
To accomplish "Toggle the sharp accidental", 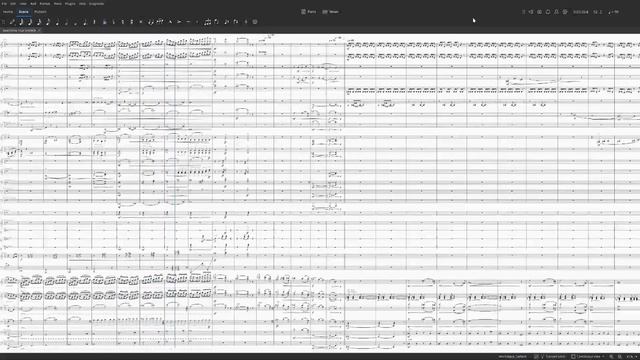I will (131, 22).
